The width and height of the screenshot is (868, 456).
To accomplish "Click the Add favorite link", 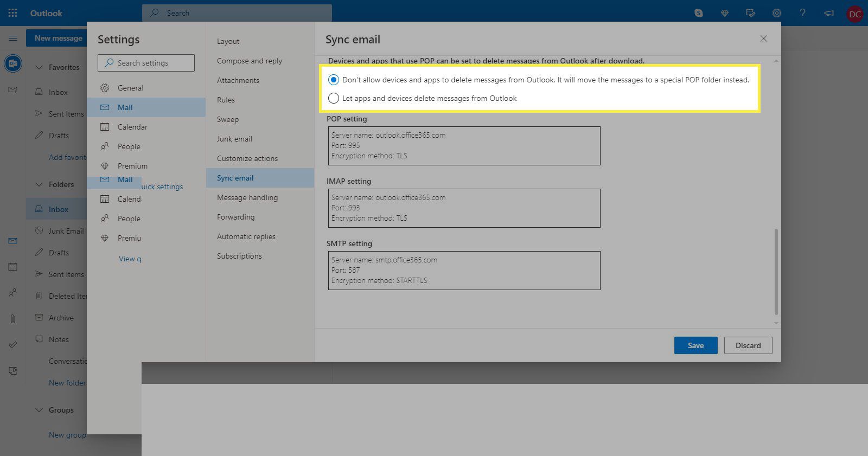I will click(67, 157).
